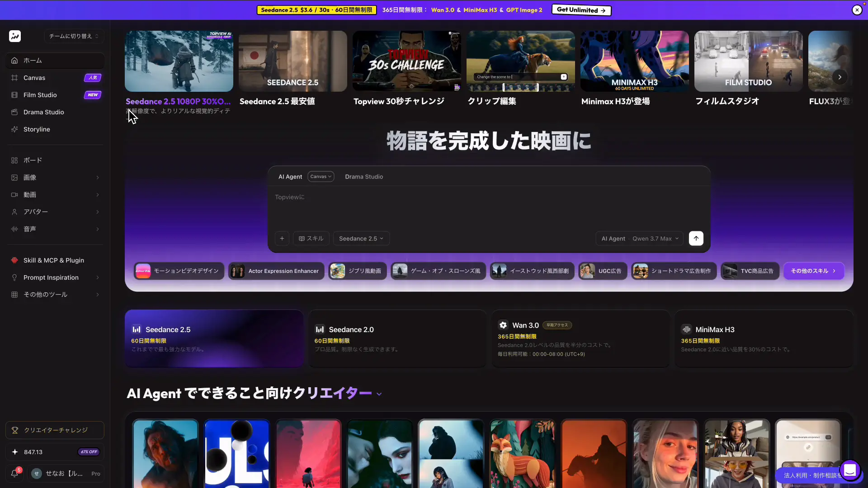Image resolution: width=868 pixels, height=488 pixels.
Task: Select Storyline in the sidebar
Action: click(55, 129)
